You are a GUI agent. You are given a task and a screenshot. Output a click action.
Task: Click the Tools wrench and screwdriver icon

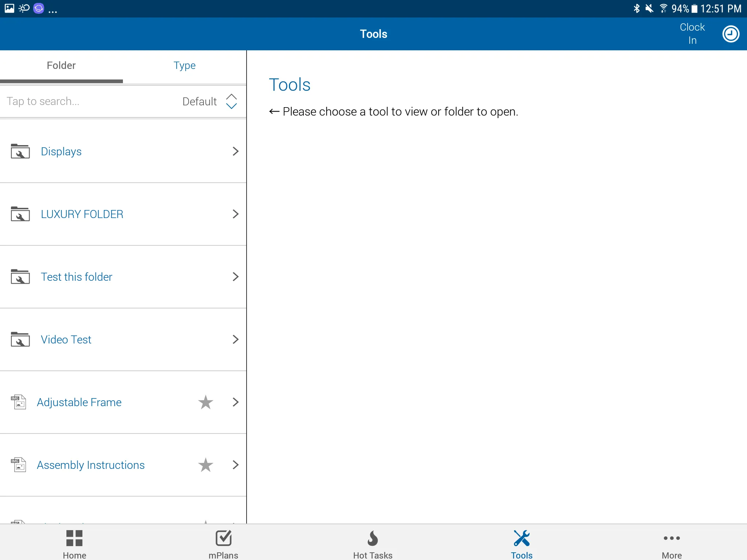tap(522, 538)
